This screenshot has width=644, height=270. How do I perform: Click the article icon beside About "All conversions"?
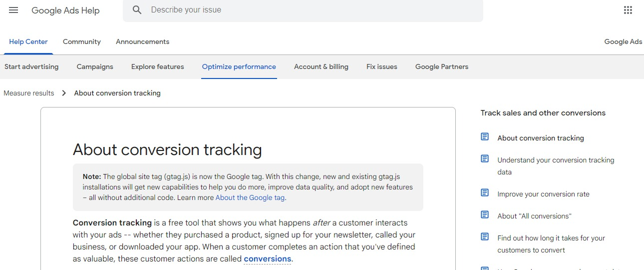pyautogui.click(x=485, y=215)
